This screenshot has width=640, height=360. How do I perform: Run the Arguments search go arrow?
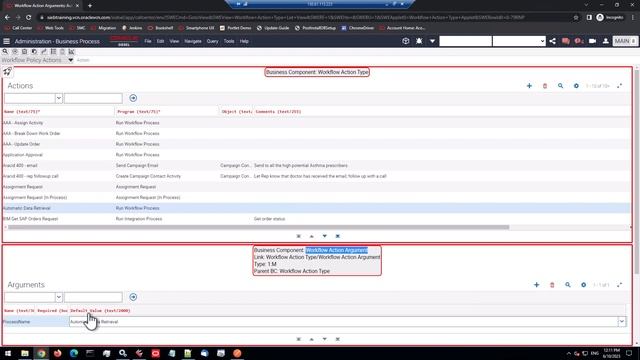click(133, 297)
